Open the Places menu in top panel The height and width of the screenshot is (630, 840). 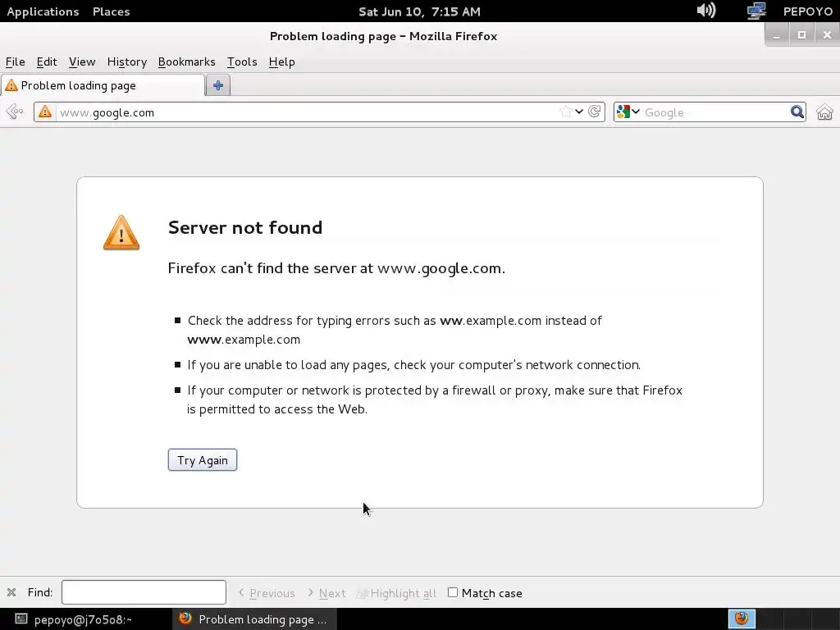[111, 11]
